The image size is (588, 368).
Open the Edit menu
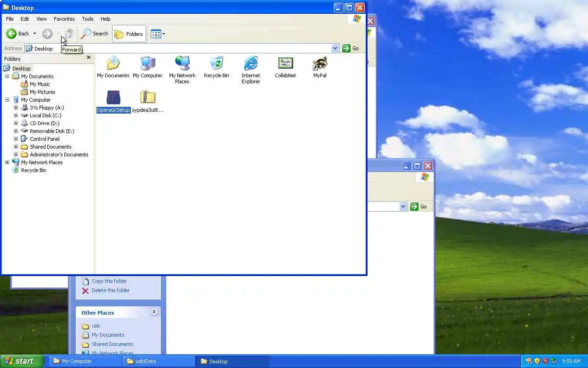tap(25, 19)
